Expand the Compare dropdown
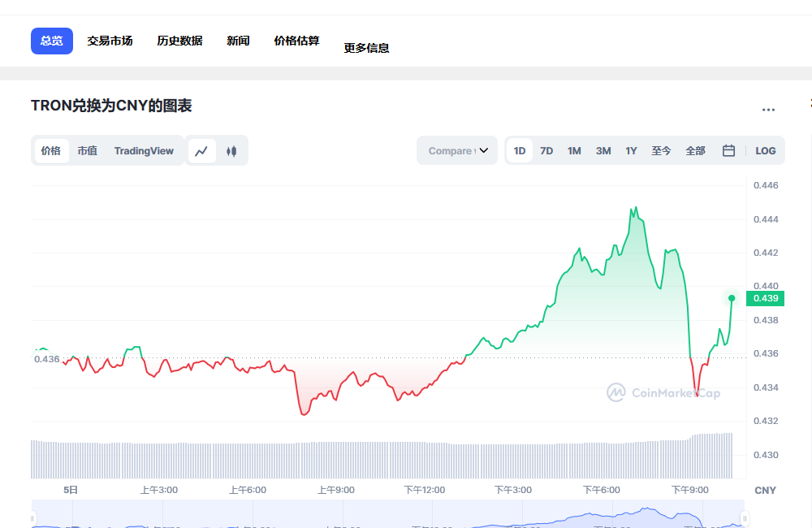 [x=457, y=151]
